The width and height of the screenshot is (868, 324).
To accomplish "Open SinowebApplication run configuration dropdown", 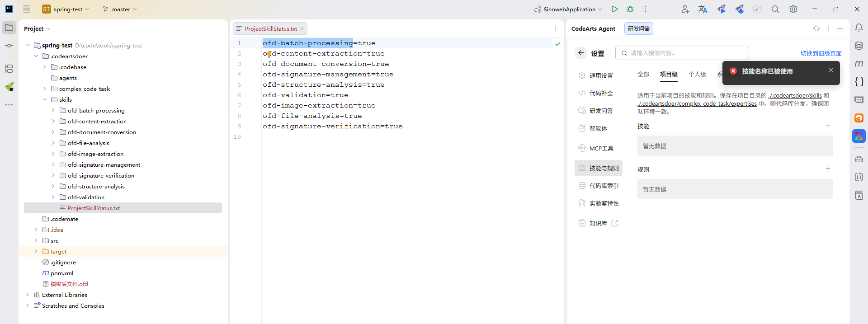I will [x=568, y=9].
